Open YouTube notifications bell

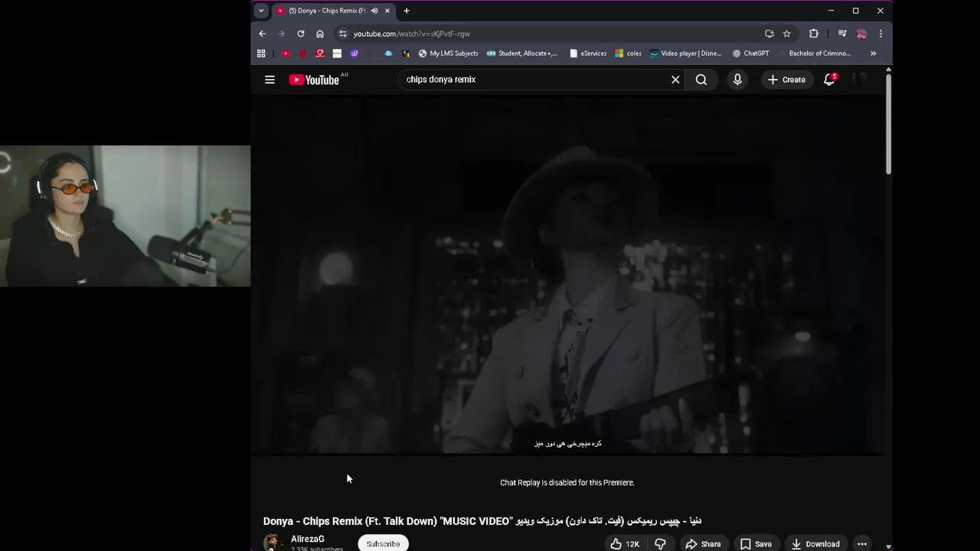tap(829, 80)
